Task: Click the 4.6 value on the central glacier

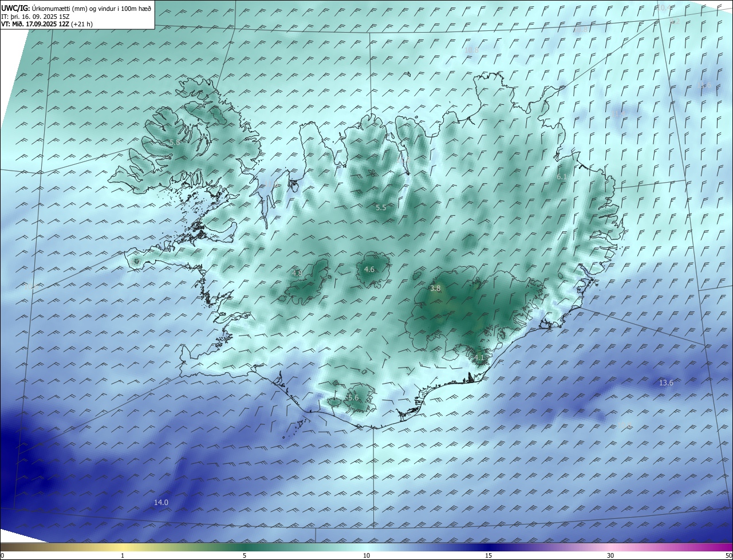Action: (369, 270)
